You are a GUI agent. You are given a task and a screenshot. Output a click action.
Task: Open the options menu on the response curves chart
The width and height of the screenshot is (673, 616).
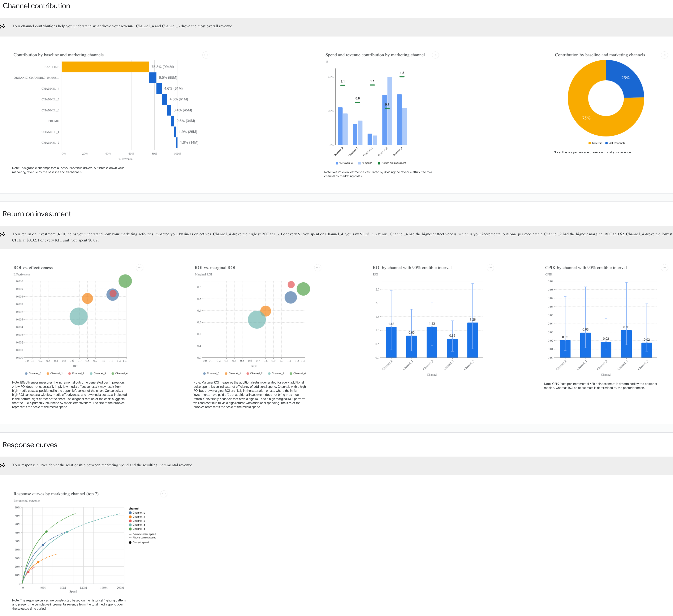tap(164, 494)
